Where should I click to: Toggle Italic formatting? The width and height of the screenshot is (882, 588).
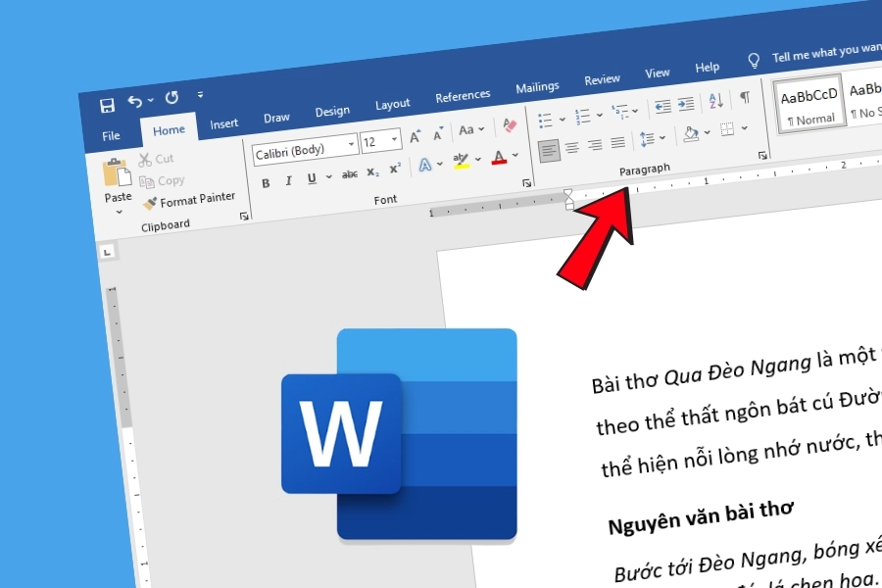point(288,180)
